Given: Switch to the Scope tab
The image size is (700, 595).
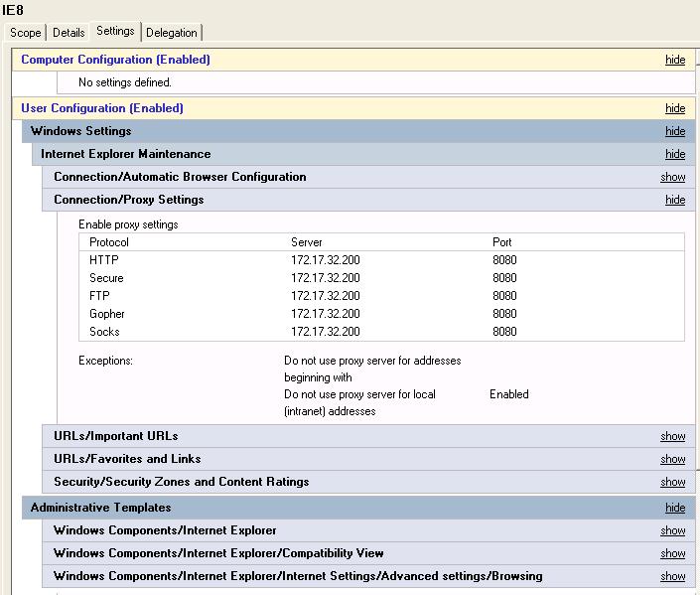Looking at the screenshot, I should [x=26, y=33].
